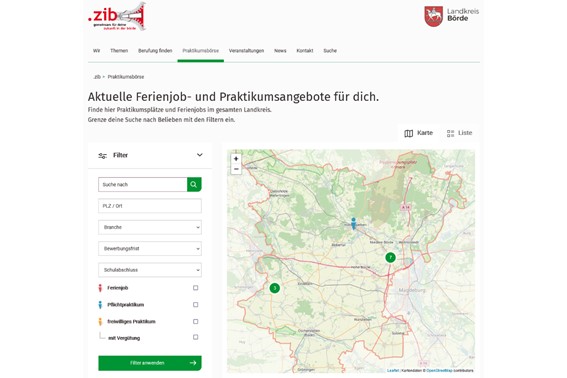The height and width of the screenshot is (378, 567).
Task: Click the .zib logo
Action: coord(117,16)
